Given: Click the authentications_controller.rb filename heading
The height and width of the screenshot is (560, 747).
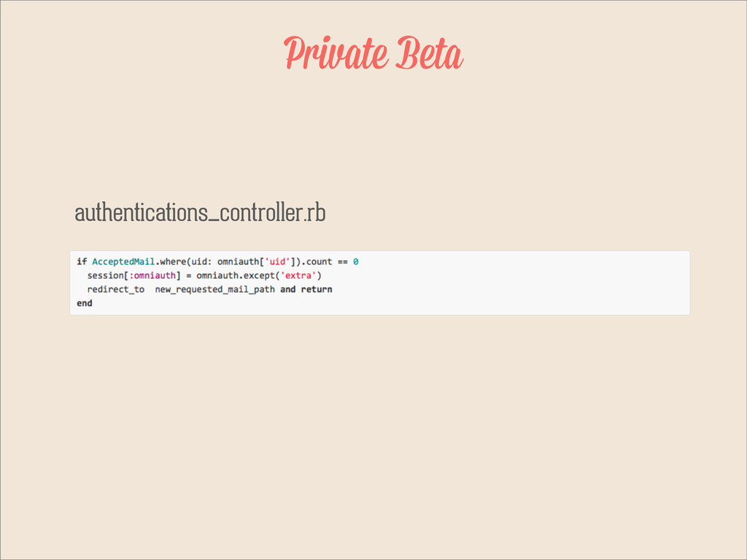Looking at the screenshot, I should coord(200,212).
